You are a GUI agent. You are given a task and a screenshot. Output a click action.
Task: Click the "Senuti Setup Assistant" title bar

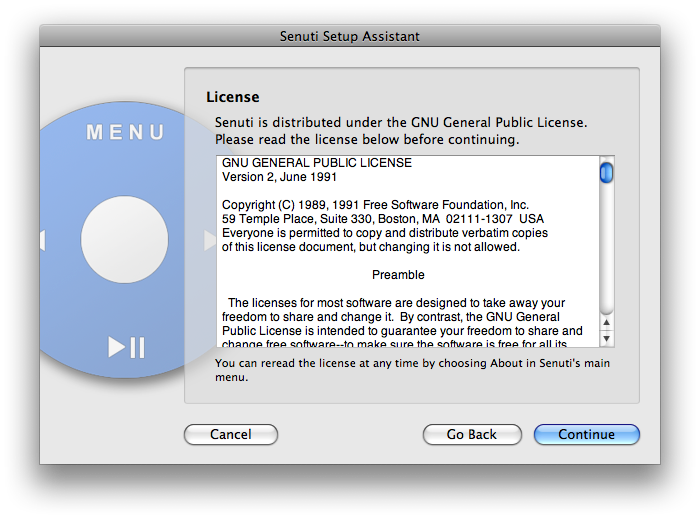point(350,37)
